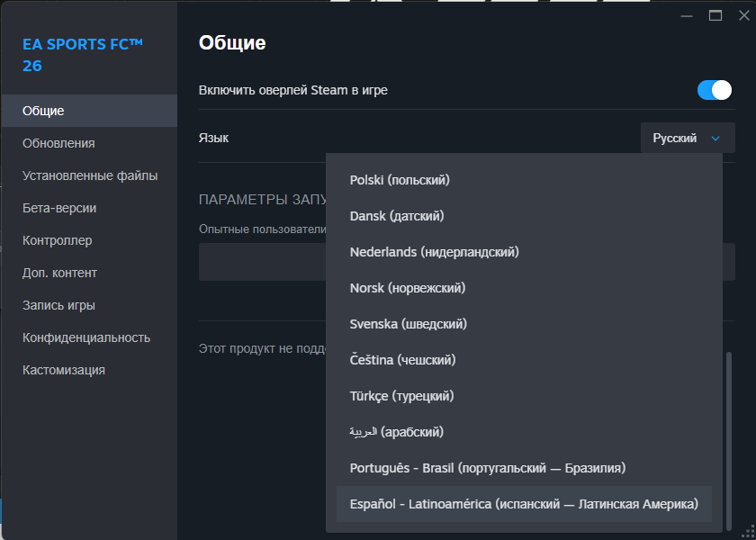
Task: Click the language list scrollbar thumb
Action: coord(728,432)
